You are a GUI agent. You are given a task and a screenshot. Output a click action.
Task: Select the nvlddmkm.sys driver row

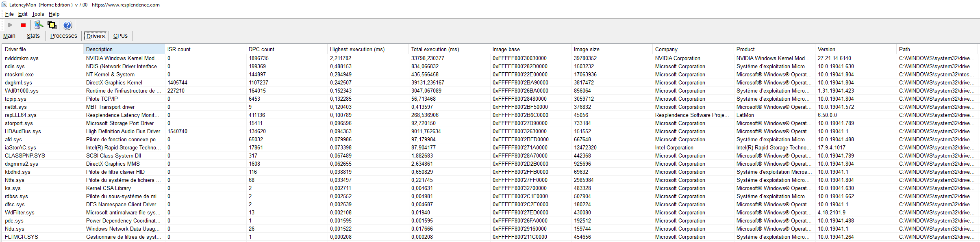point(22,58)
